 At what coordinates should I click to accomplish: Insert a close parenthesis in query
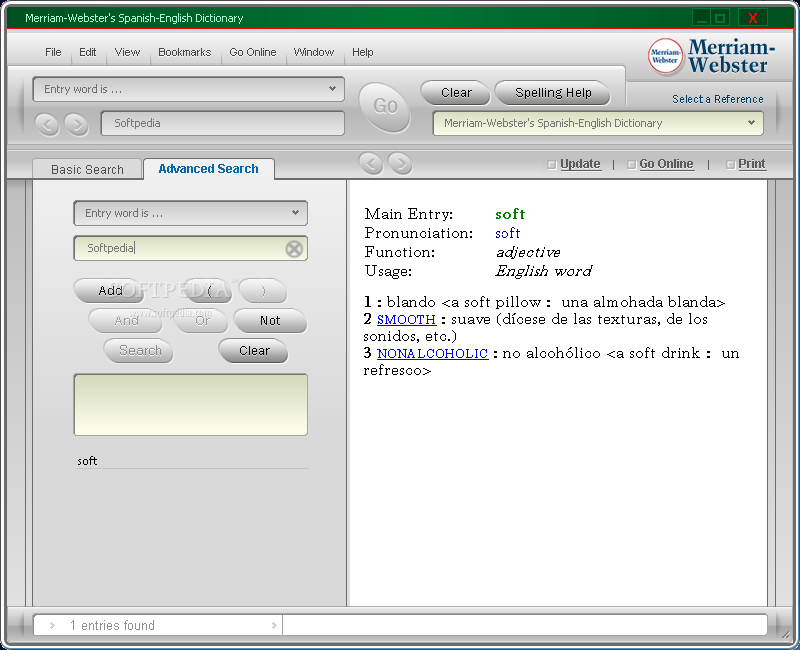(263, 291)
